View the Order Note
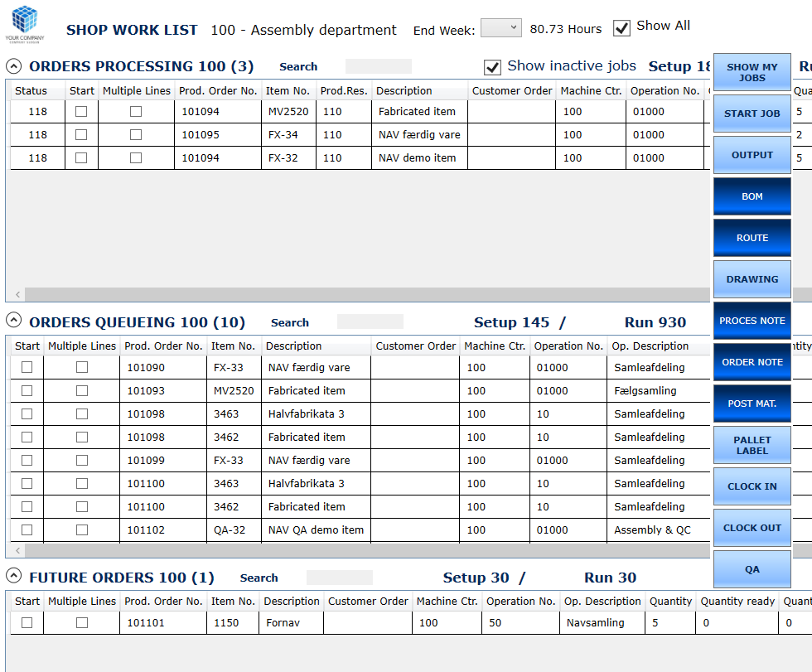This screenshot has height=672, width=812. (x=752, y=361)
